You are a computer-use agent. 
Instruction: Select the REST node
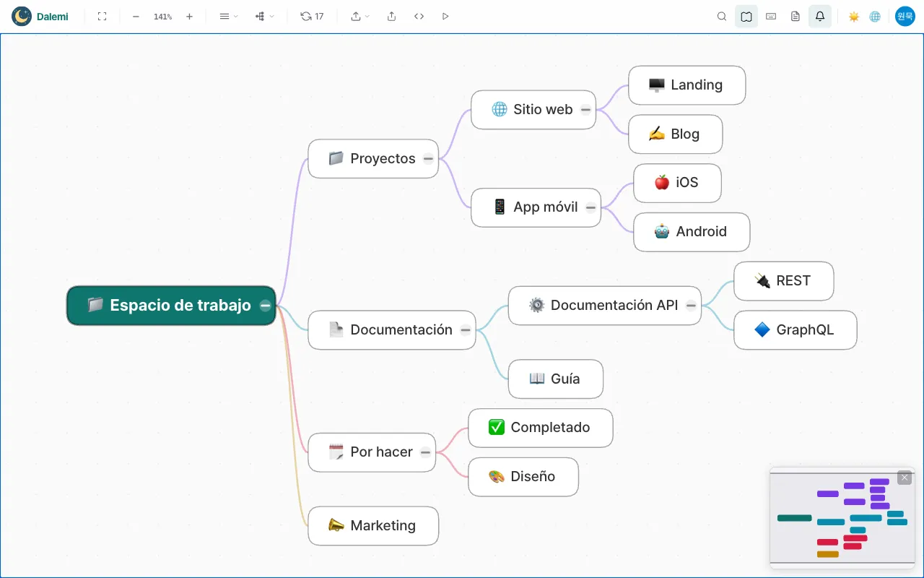pos(783,281)
